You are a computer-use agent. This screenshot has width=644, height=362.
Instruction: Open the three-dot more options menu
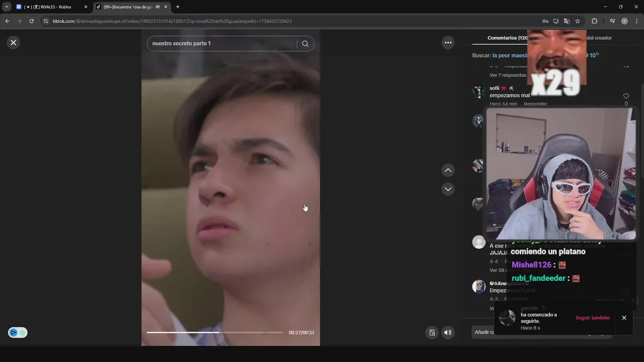click(x=448, y=43)
